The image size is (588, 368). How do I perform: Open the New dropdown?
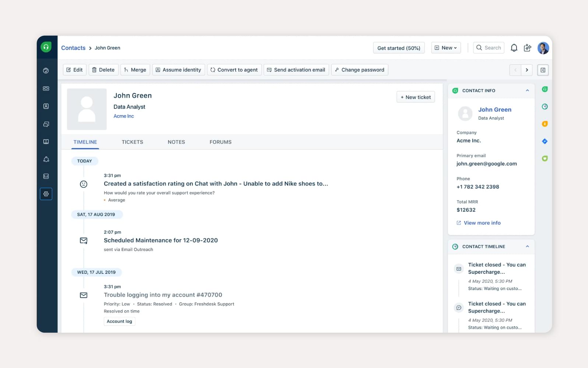pyautogui.click(x=446, y=48)
